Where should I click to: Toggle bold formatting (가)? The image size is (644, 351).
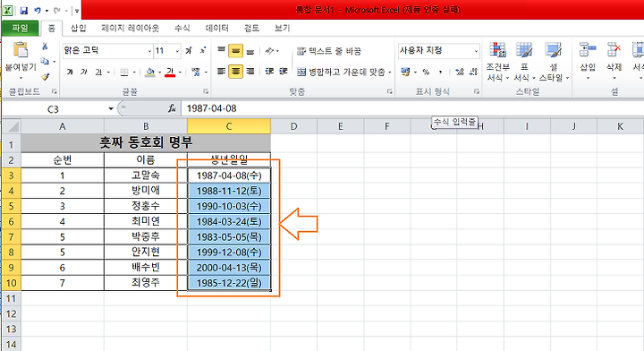pos(71,73)
